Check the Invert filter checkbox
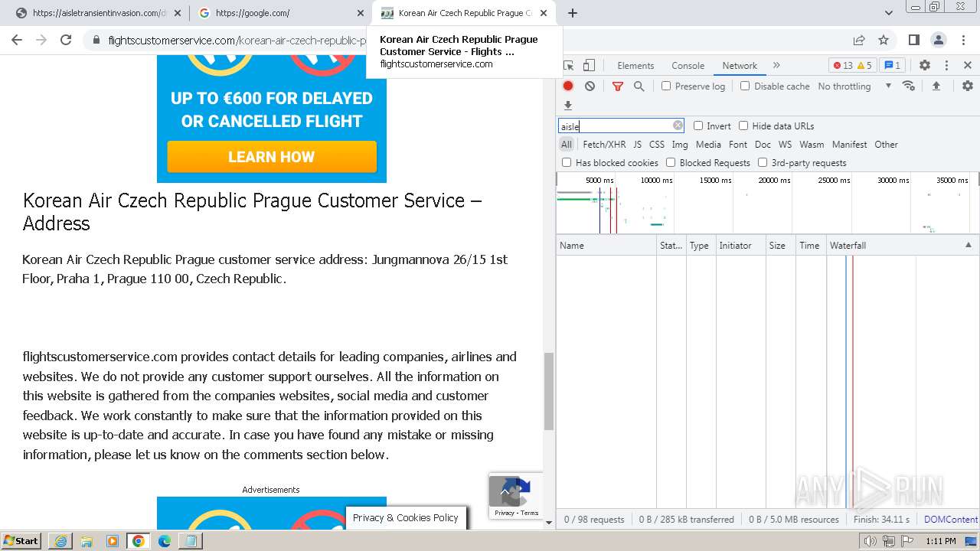The height and width of the screenshot is (551, 980). point(698,126)
